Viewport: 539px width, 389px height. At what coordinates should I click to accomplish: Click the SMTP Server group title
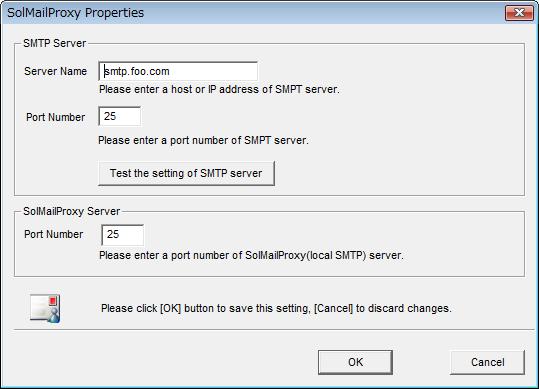click(x=54, y=43)
